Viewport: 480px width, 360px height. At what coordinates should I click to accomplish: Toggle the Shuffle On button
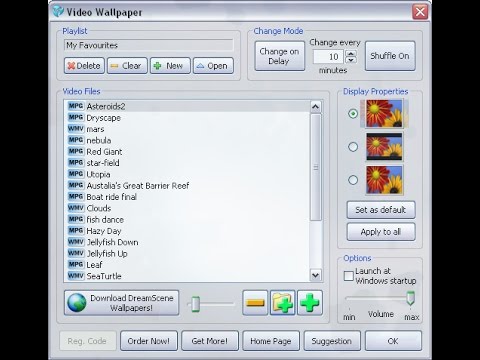390,56
